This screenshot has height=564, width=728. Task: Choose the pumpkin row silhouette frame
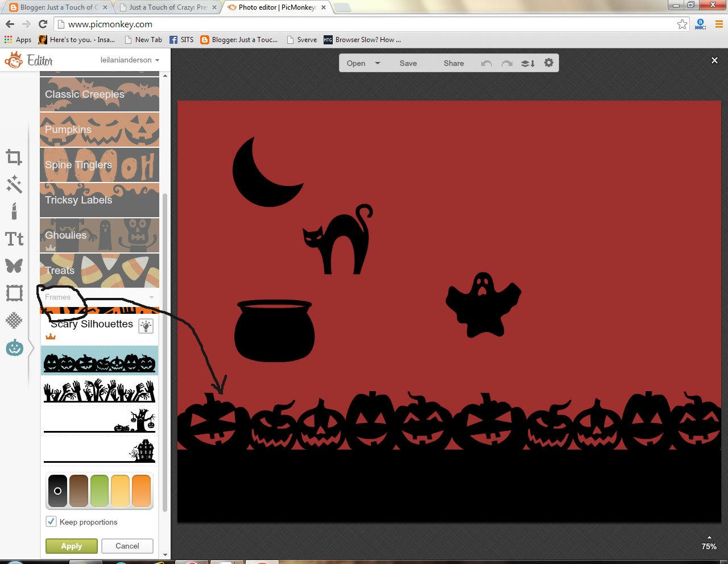(100, 360)
